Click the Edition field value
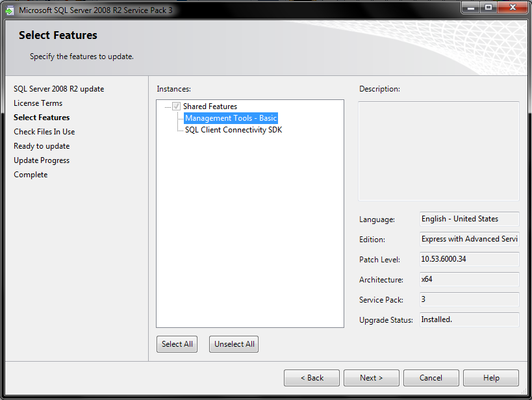This screenshot has width=532, height=400. (x=470, y=239)
